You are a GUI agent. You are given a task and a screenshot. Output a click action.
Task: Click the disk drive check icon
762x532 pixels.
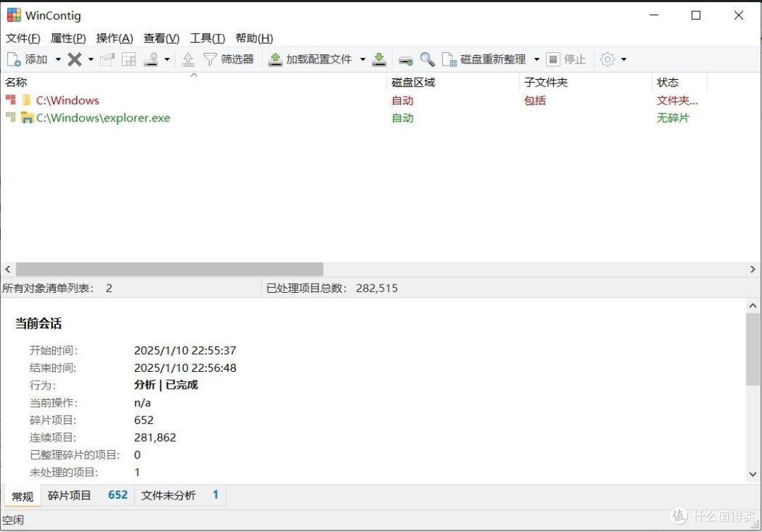[x=405, y=60]
